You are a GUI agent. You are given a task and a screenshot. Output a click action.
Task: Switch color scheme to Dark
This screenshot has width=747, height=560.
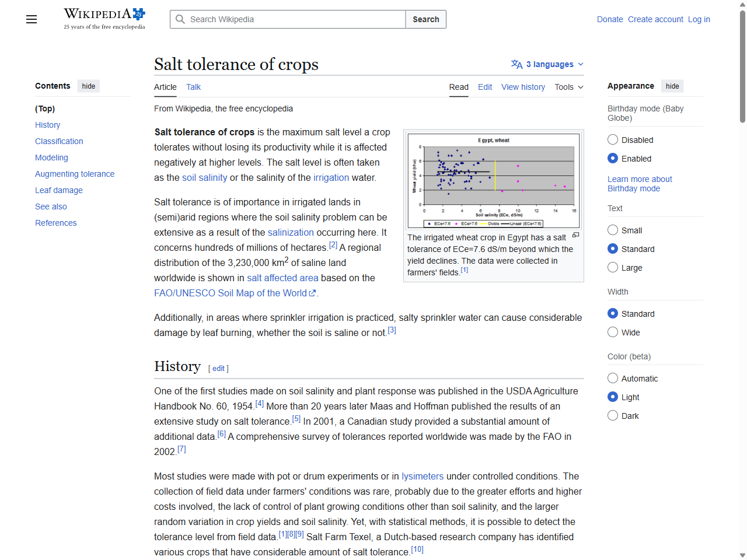tap(613, 415)
